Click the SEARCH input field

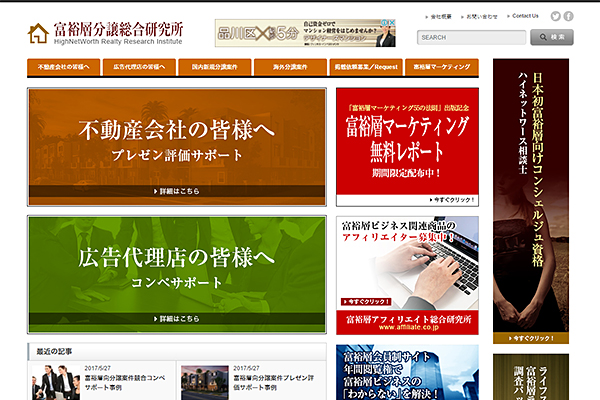point(471,37)
